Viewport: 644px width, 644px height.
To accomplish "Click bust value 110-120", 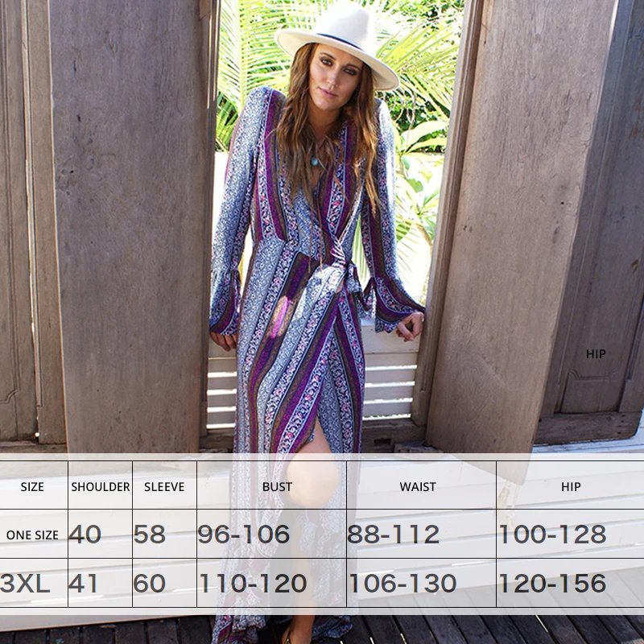I will pyautogui.click(x=253, y=583).
